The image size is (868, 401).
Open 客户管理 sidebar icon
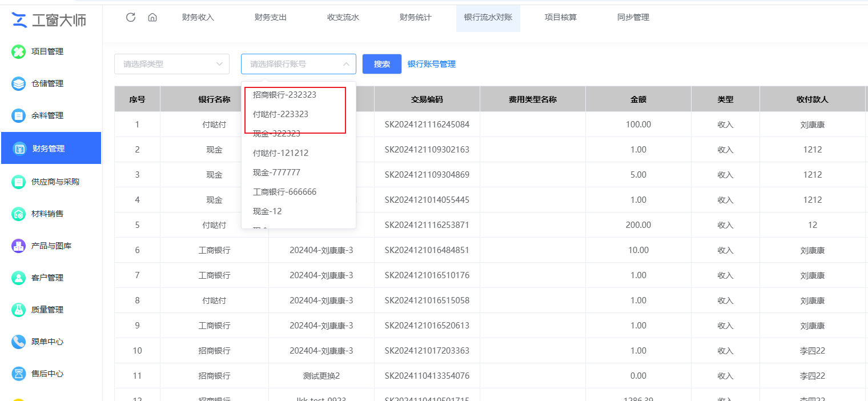[x=19, y=278]
